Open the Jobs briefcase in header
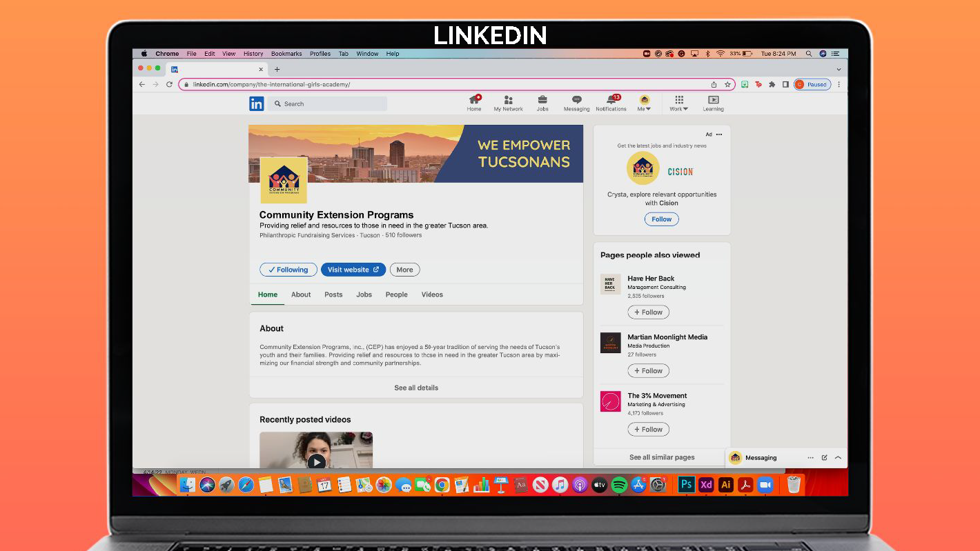Screen dimensions: 980x551 coord(542,103)
